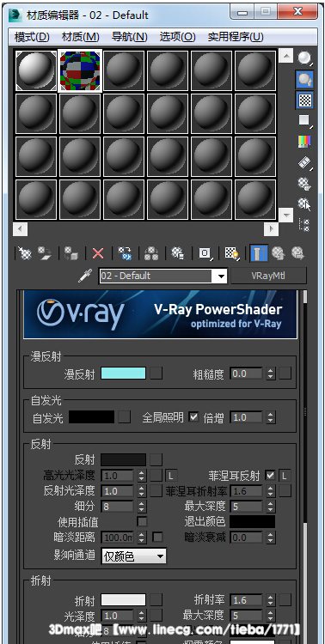325x644 pixels.
Task: Click the sample slots scroll up arrow
Action: click(285, 56)
